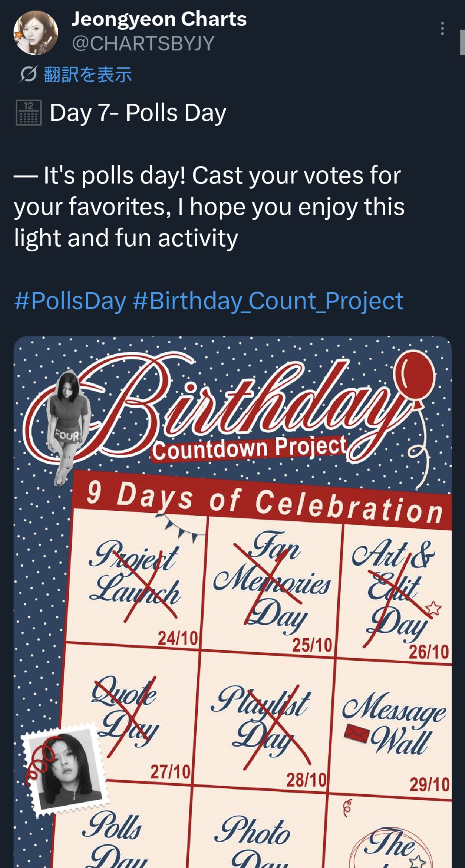Screen dimensions: 465x868
Task: Tap the Jeongyeon Charts profile avatar
Action: coord(36,33)
